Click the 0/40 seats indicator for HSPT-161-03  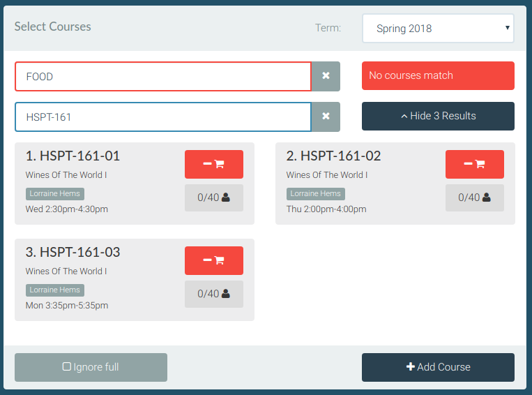(x=214, y=294)
